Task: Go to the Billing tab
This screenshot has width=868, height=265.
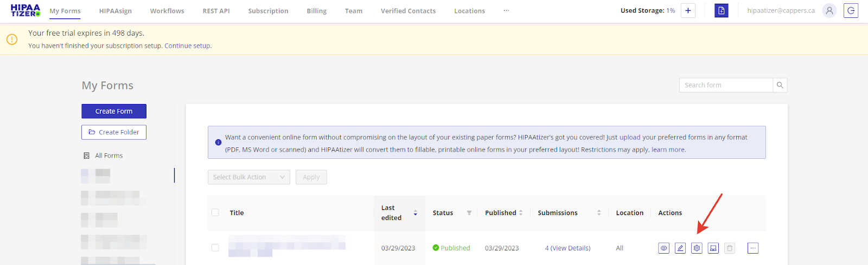Action: tap(316, 11)
